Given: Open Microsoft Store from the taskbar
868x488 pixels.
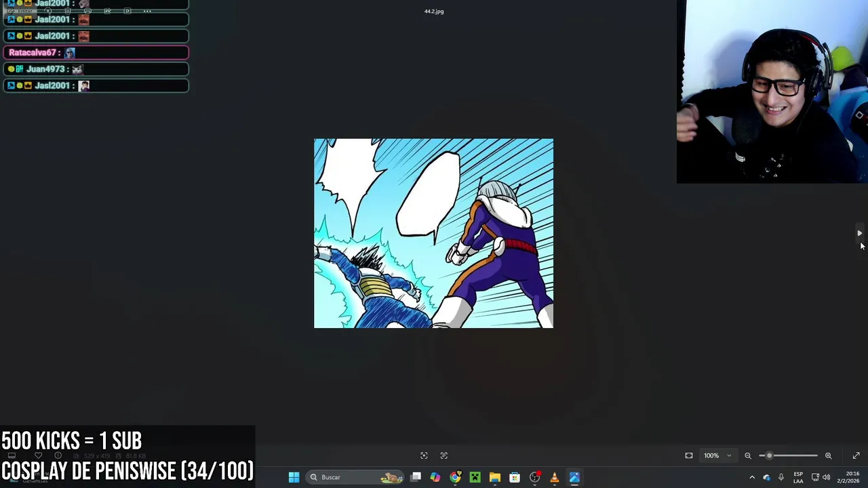Looking at the screenshot, I should pyautogui.click(x=515, y=477).
